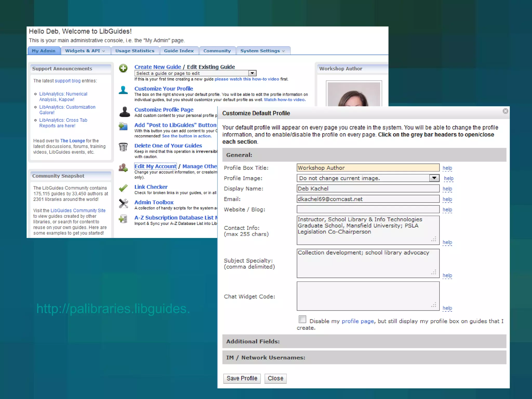Click the green plus Create New Guide icon
532x399 pixels.
[123, 68]
